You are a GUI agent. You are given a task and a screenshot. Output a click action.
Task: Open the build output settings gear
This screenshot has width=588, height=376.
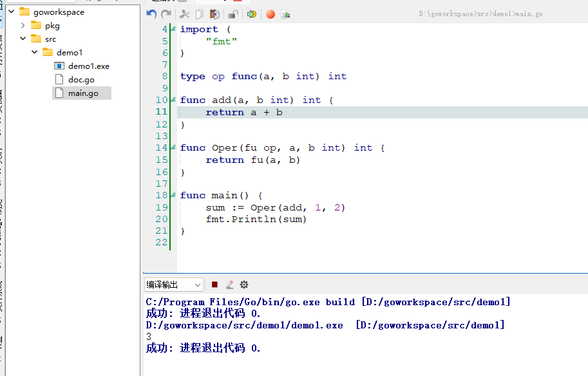pyautogui.click(x=244, y=285)
